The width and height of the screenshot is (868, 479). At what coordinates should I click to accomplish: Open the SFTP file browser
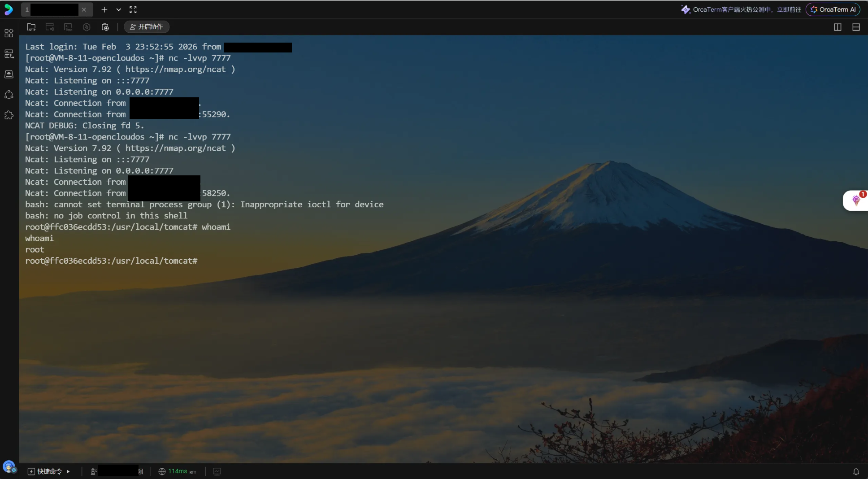tap(31, 27)
